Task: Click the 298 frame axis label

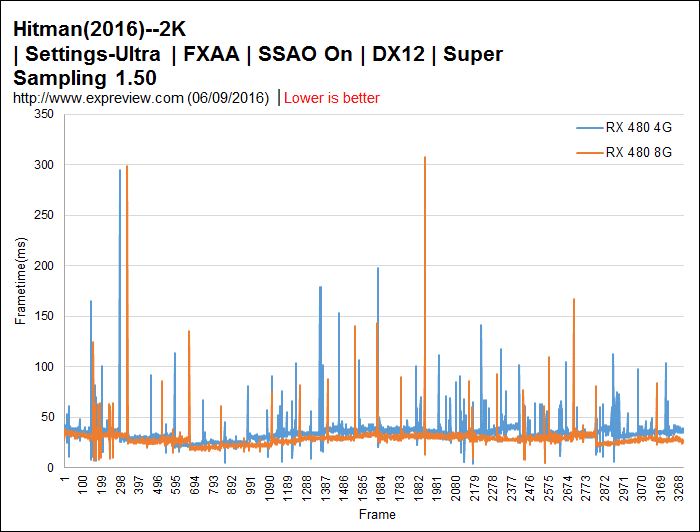Action: [x=121, y=485]
